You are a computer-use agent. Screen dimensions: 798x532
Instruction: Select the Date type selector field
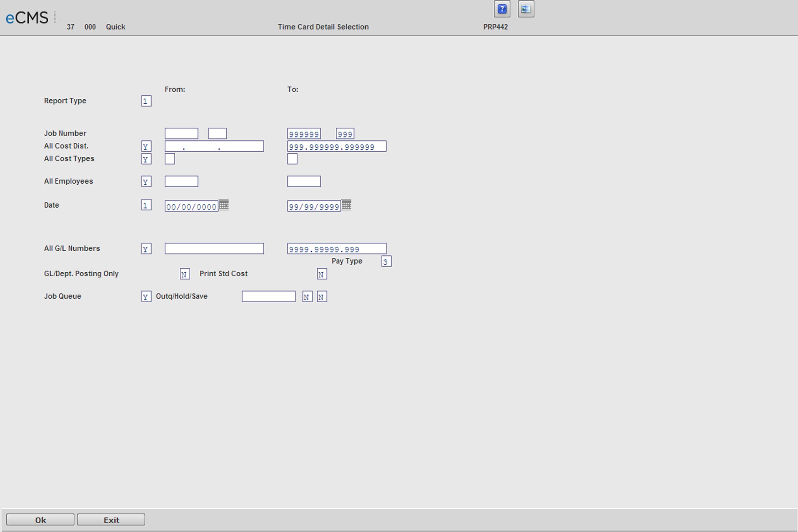(x=146, y=205)
